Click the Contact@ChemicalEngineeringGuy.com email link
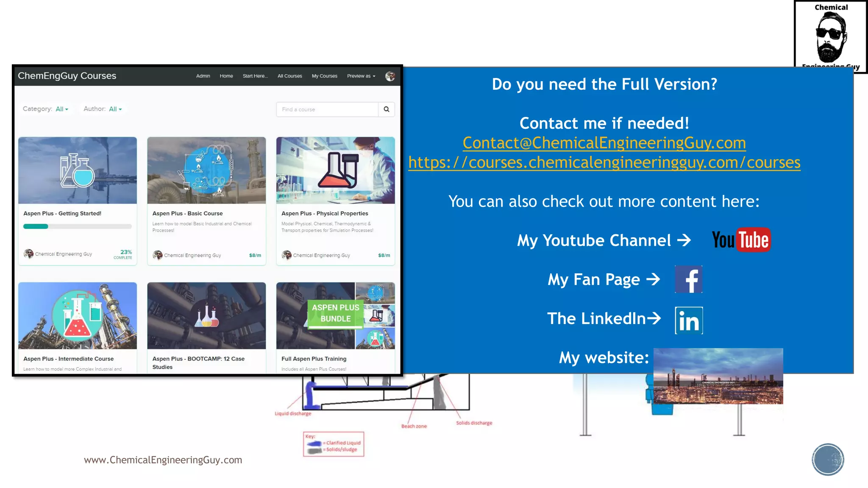The height and width of the screenshot is (488, 868). pos(604,143)
